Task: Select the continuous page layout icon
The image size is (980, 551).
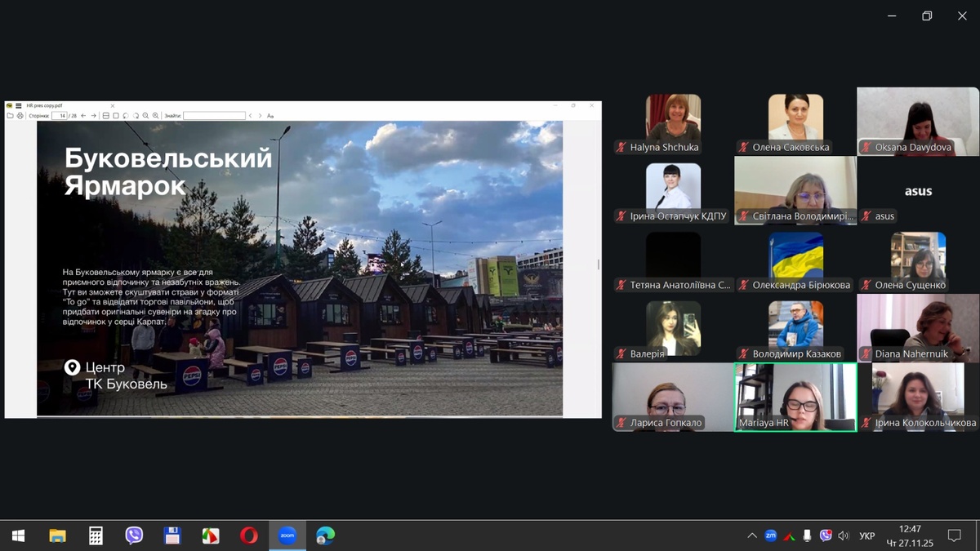Action: tap(106, 116)
